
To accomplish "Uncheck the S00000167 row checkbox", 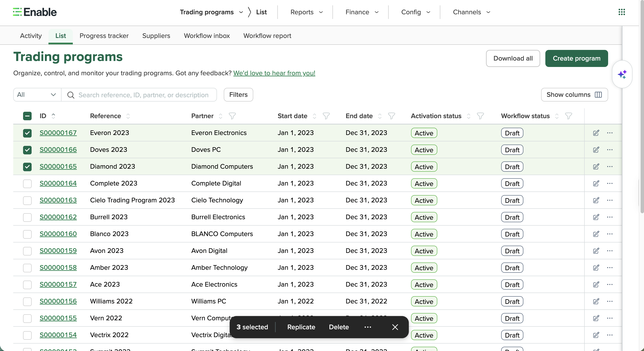I will tap(27, 133).
